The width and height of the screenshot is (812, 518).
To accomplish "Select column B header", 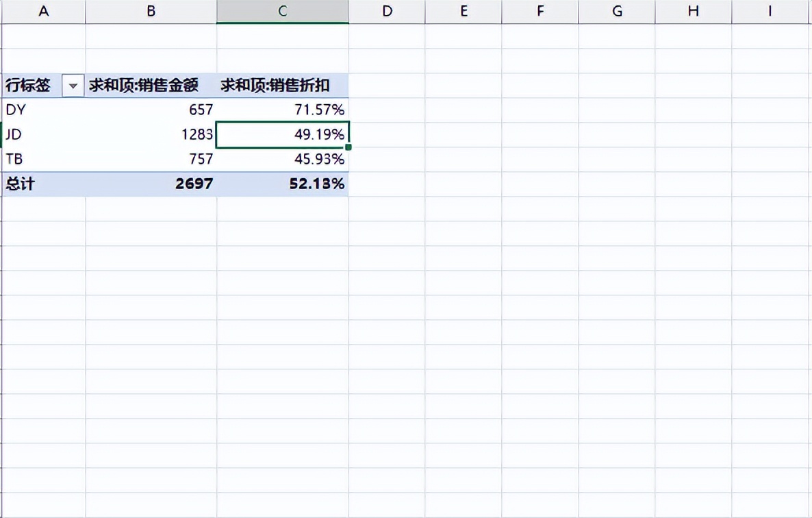I will pos(151,12).
